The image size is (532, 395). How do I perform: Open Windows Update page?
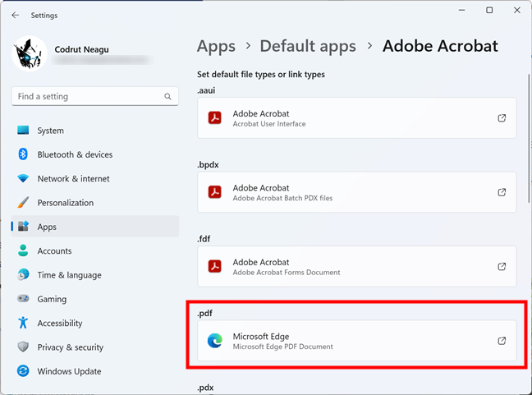68,371
